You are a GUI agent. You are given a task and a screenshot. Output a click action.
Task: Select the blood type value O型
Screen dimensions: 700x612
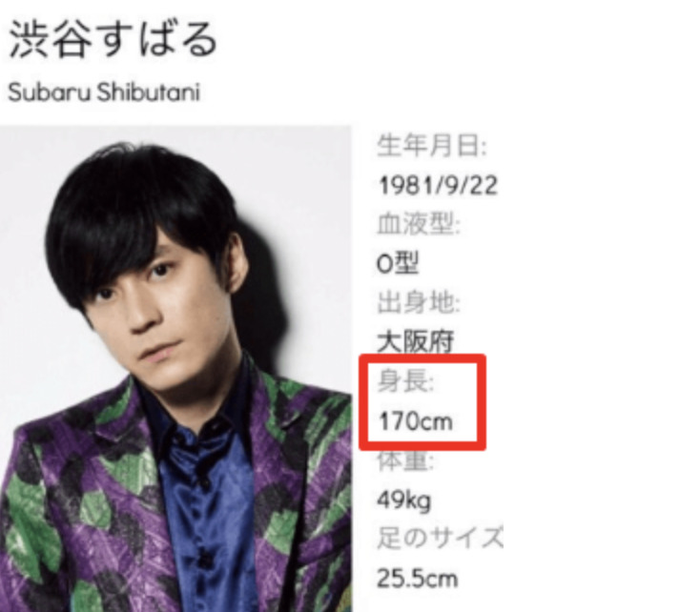[398, 263]
